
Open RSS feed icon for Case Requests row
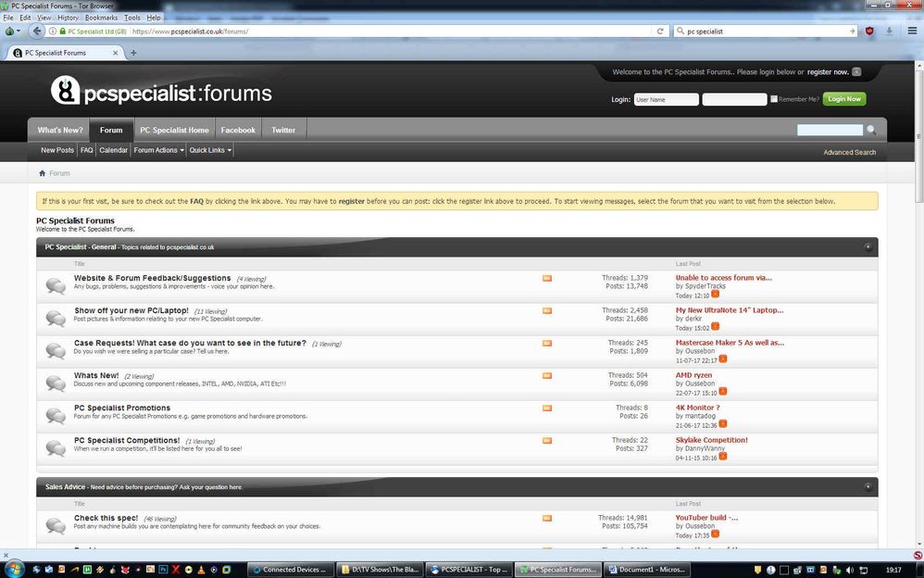547,343
